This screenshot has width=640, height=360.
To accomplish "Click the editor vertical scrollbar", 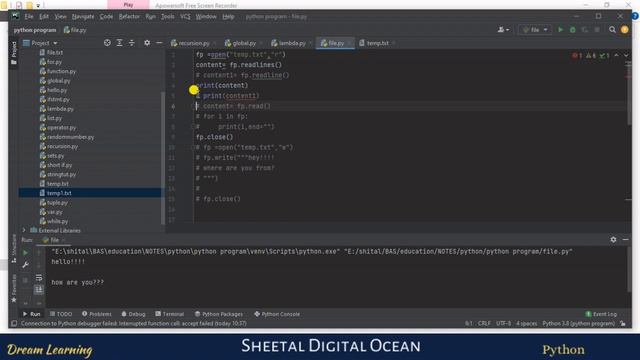I will point(629,92).
